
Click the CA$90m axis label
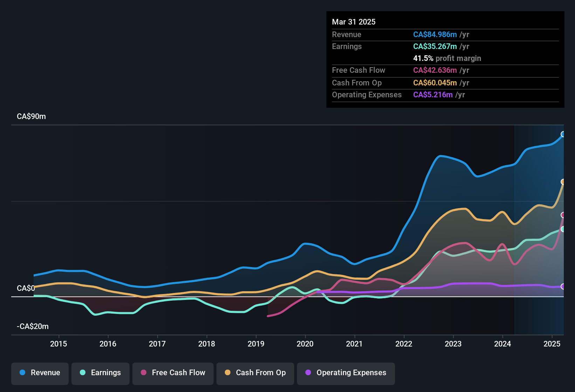pos(31,116)
